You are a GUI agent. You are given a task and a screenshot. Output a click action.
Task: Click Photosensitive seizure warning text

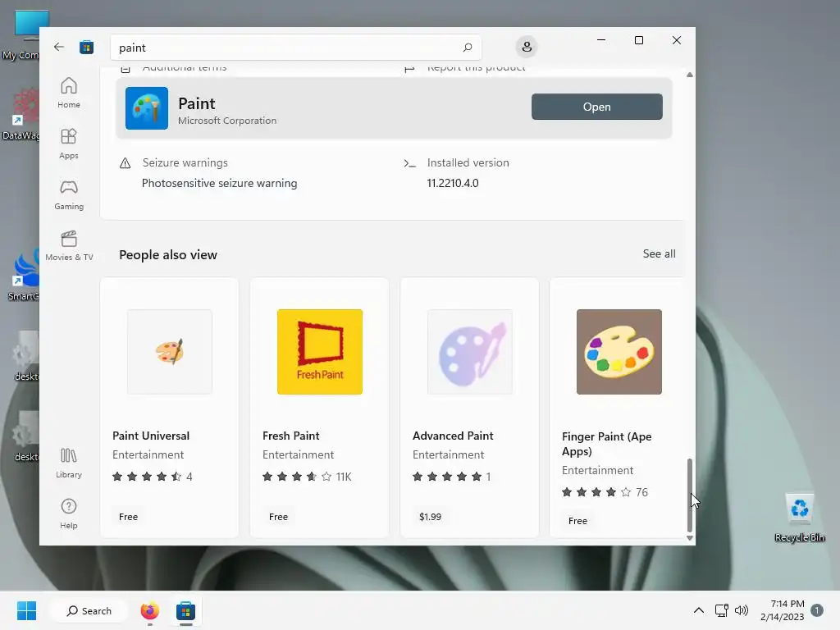tap(219, 183)
